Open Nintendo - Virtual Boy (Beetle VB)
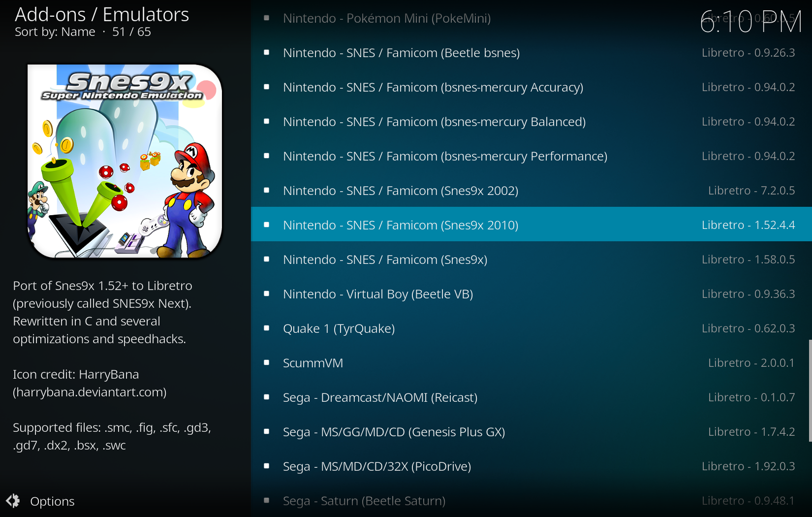The height and width of the screenshot is (517, 812). pyautogui.click(x=531, y=294)
